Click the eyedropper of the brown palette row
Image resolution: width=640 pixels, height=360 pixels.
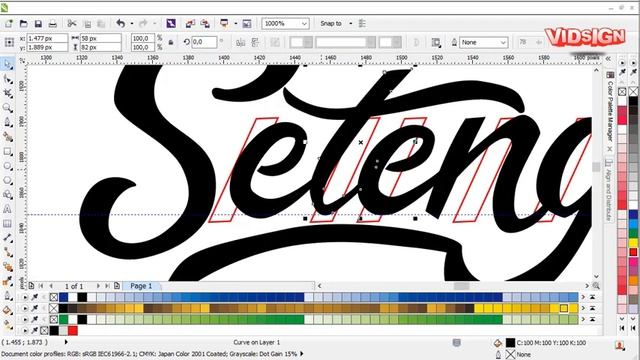pos(35,308)
